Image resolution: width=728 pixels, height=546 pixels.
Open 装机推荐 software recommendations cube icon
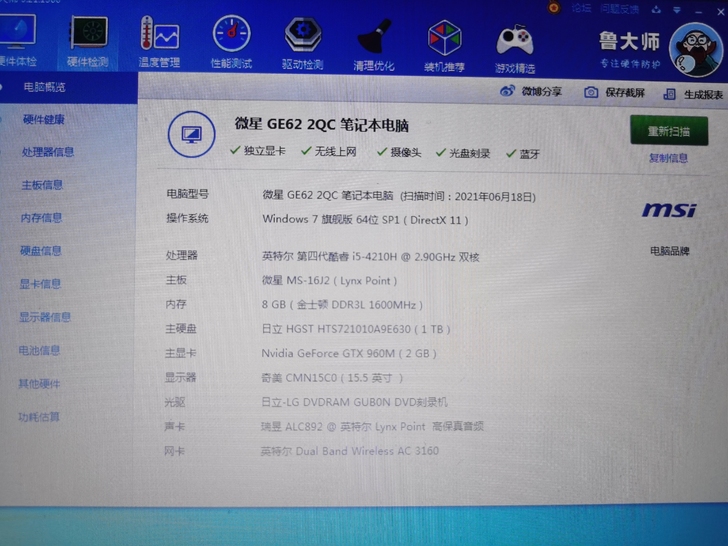444,38
